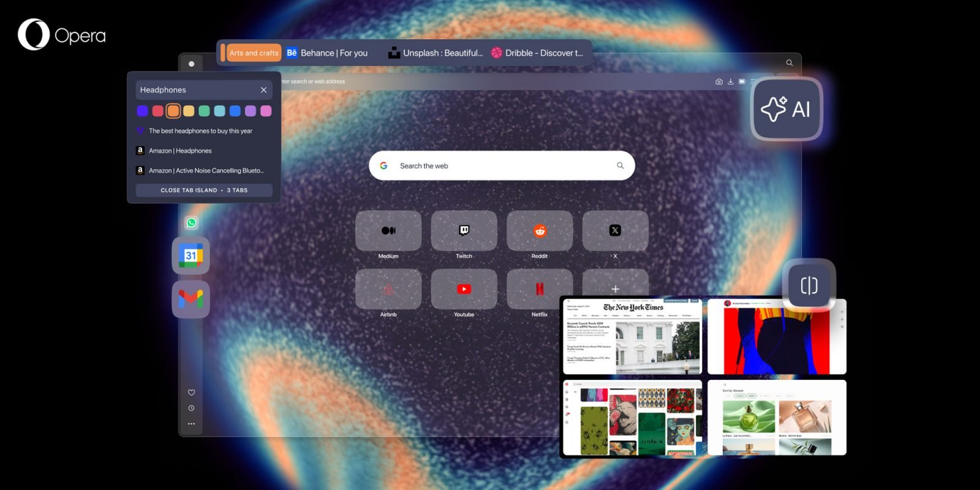Click the split screen icon
The width and height of the screenshot is (980, 490).
[x=809, y=285]
